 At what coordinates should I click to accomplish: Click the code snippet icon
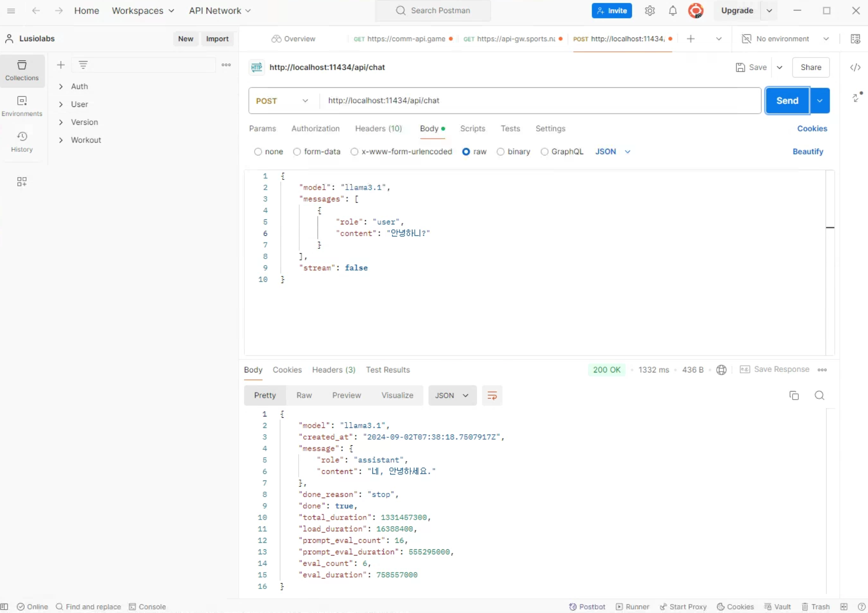855,67
